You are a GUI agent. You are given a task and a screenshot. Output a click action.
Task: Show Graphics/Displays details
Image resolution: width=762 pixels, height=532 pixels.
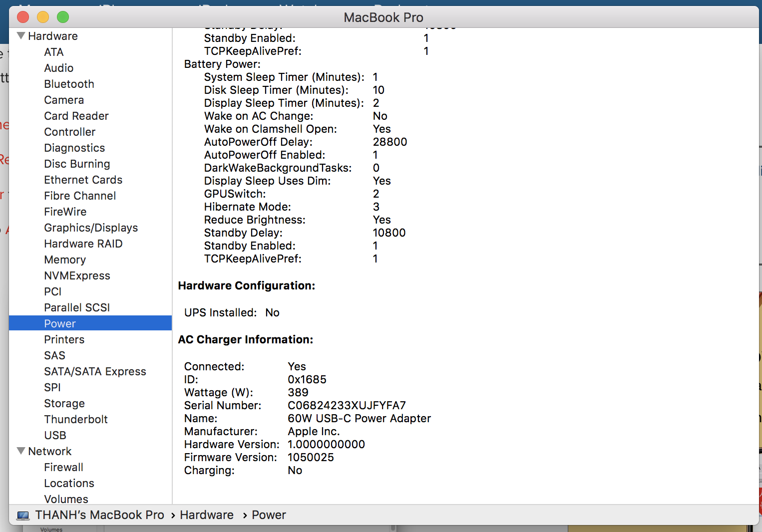tap(91, 228)
